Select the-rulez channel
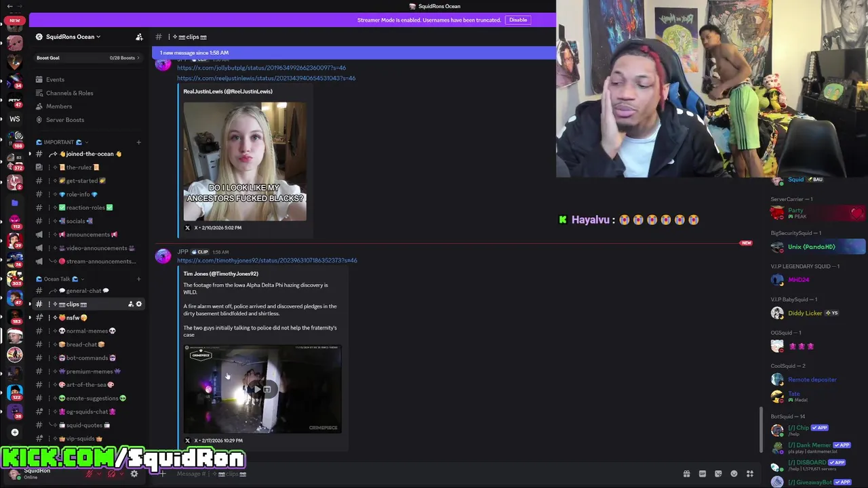Viewport: 868px width, 488px height. tap(88, 167)
